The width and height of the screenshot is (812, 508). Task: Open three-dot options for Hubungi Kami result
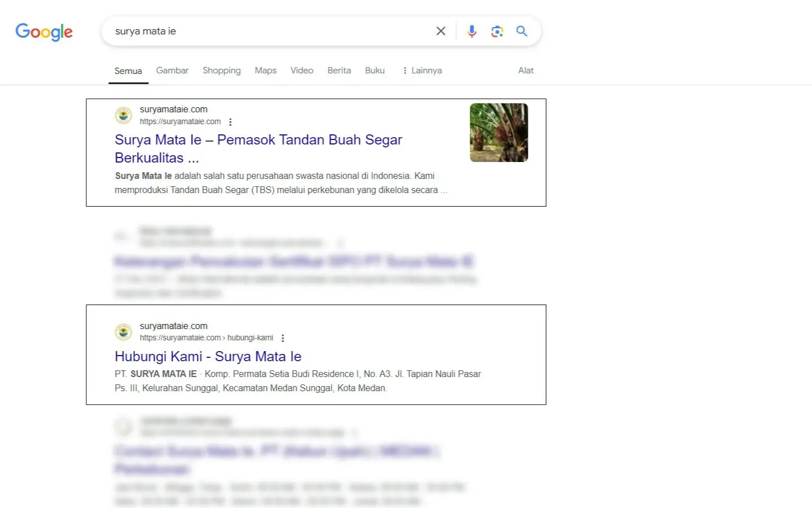[x=283, y=338]
